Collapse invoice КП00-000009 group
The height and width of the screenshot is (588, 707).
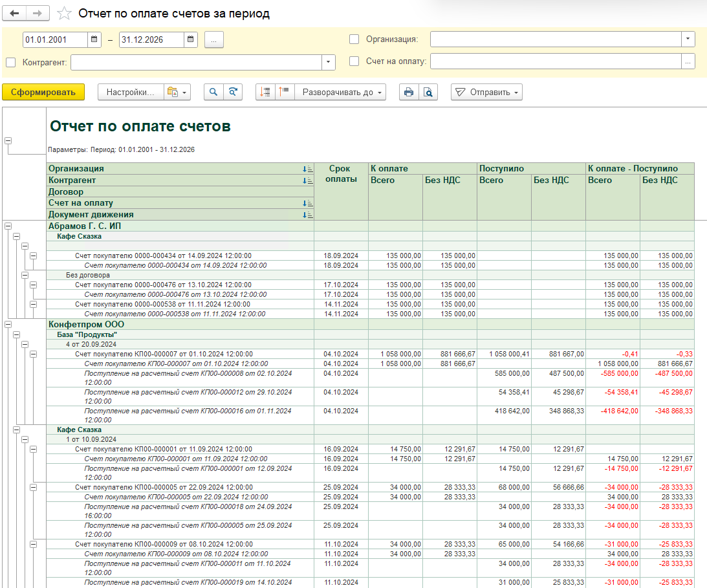pyautogui.click(x=34, y=544)
